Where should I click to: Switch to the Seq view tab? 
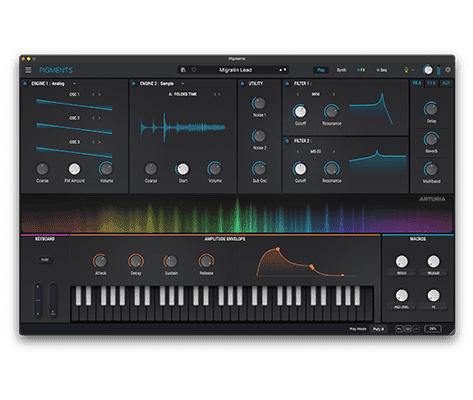pos(382,70)
